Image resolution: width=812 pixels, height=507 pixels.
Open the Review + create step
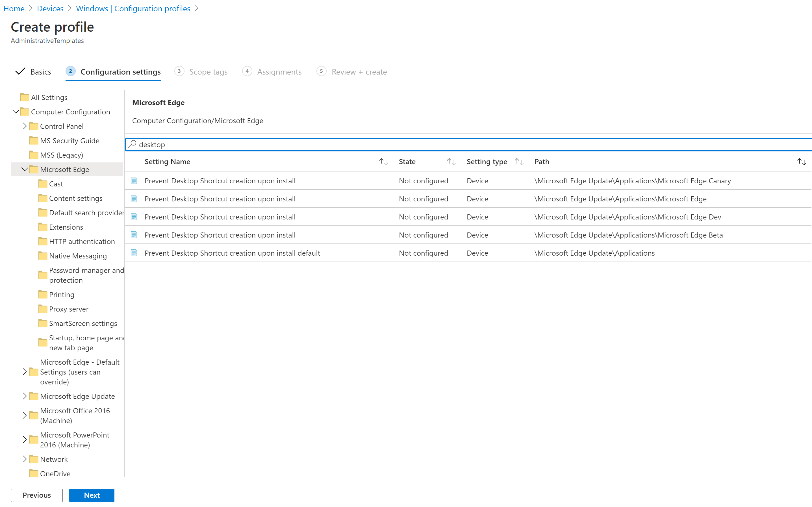pos(351,72)
